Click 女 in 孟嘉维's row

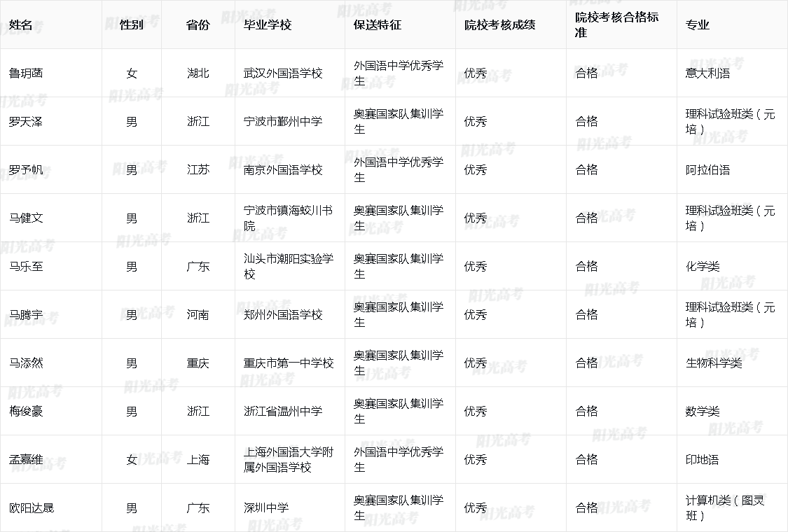[132, 460]
